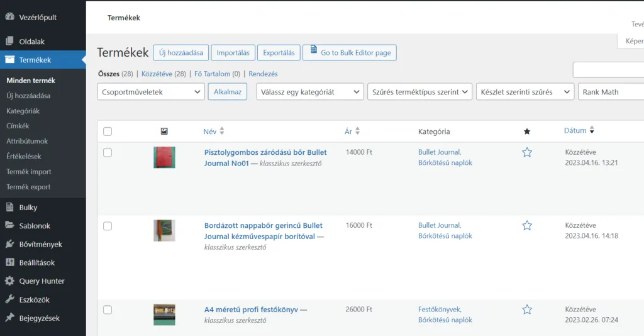Click the 26000 Ft price cell
The height and width of the screenshot is (336, 644).
click(x=359, y=310)
